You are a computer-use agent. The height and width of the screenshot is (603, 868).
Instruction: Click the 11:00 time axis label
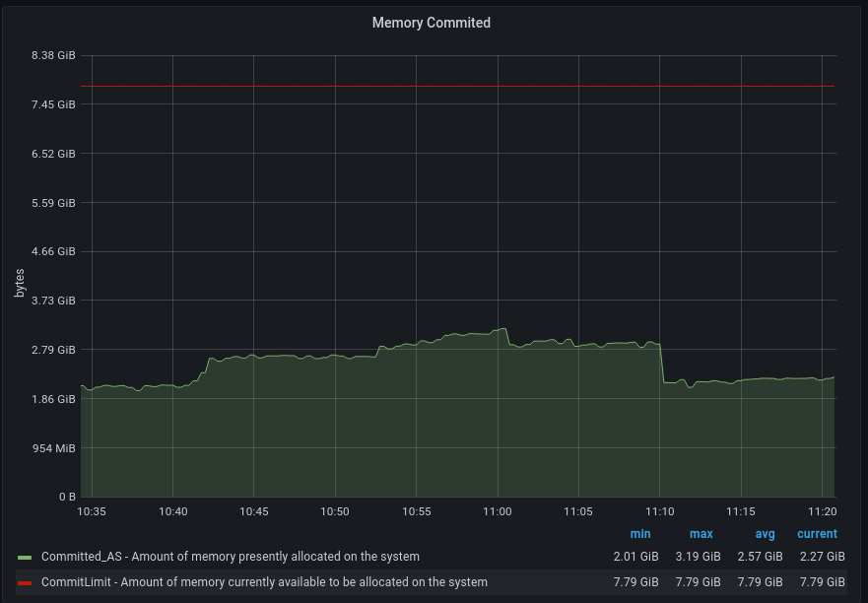click(498, 511)
